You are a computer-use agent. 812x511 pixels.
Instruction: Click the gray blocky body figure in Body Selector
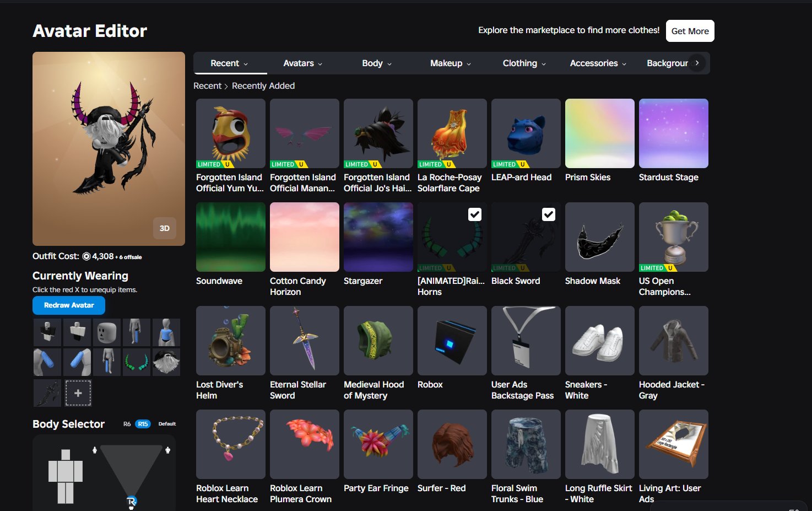click(66, 476)
